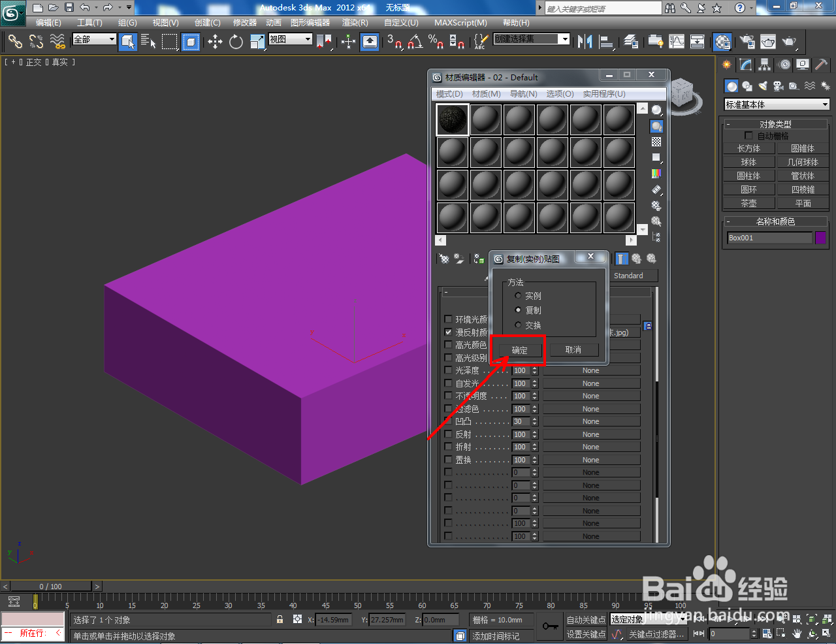Enable the 自发光 map checkbox

click(x=448, y=383)
